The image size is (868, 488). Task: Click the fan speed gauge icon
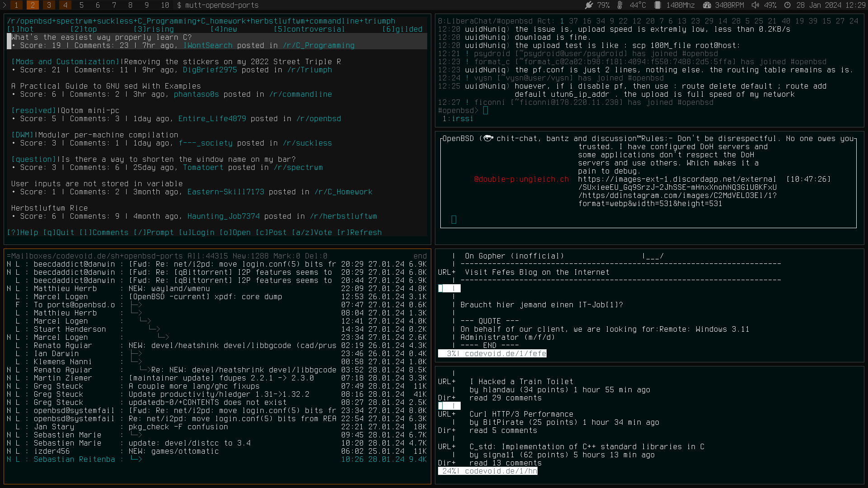[x=708, y=5]
